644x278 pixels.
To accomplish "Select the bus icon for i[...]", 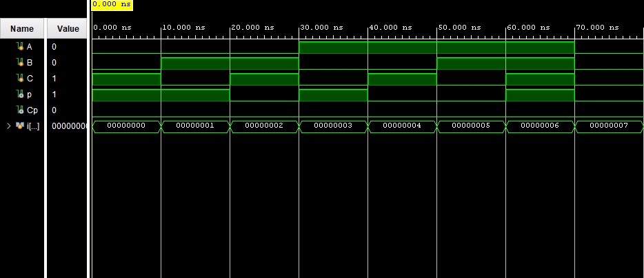I will 19,126.
